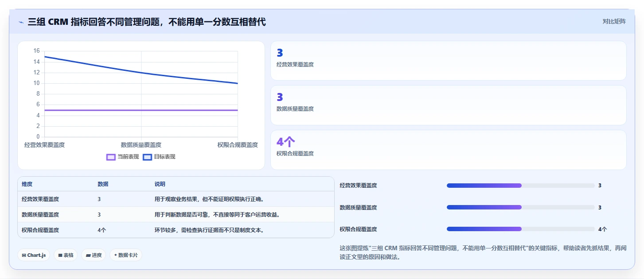
Task: Click the icon in the Chart.js tag
Action: point(24,255)
